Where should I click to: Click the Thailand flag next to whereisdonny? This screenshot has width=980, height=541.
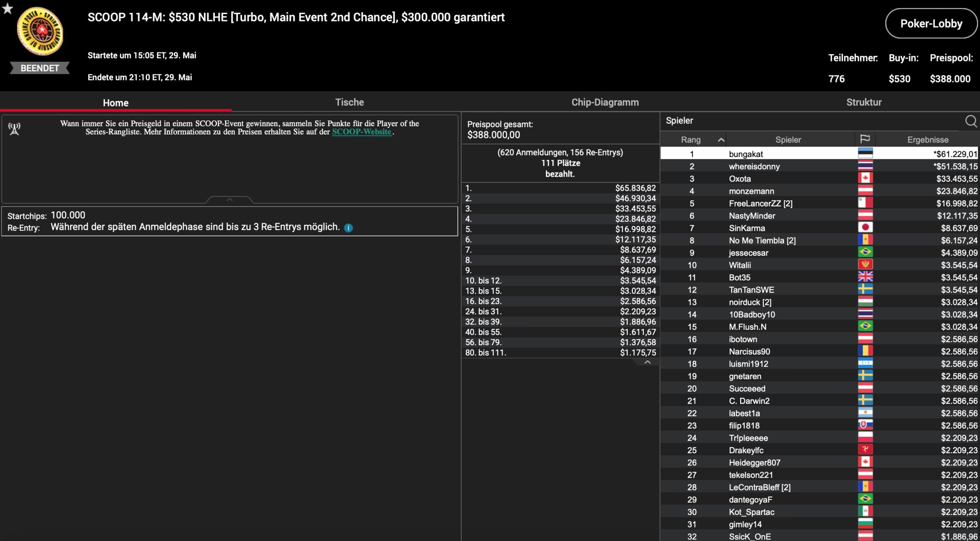[x=865, y=166]
